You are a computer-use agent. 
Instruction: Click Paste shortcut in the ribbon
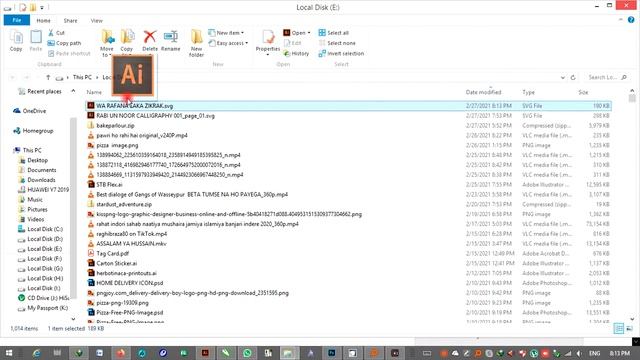click(x=69, y=53)
